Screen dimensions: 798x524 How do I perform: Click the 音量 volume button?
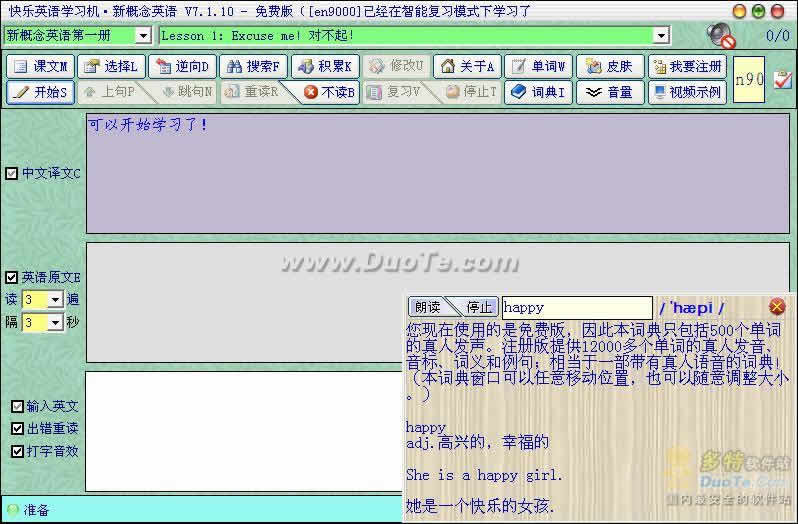pos(609,92)
